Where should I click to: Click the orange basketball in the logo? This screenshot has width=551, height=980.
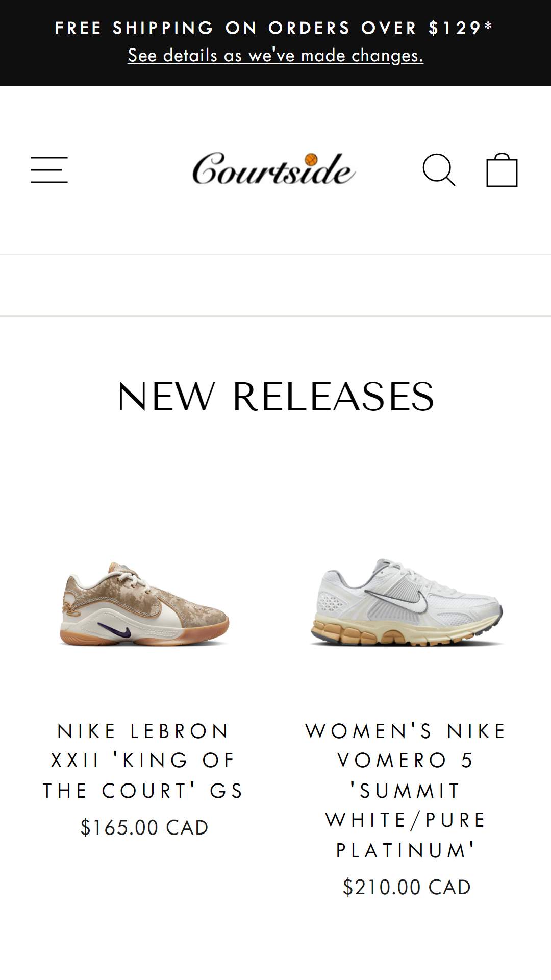click(310, 160)
